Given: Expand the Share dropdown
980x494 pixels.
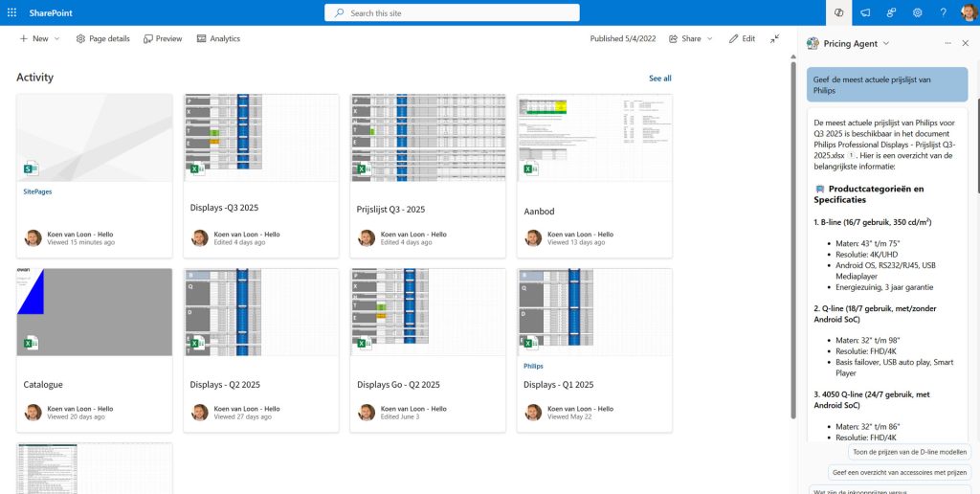Looking at the screenshot, I should tap(709, 38).
